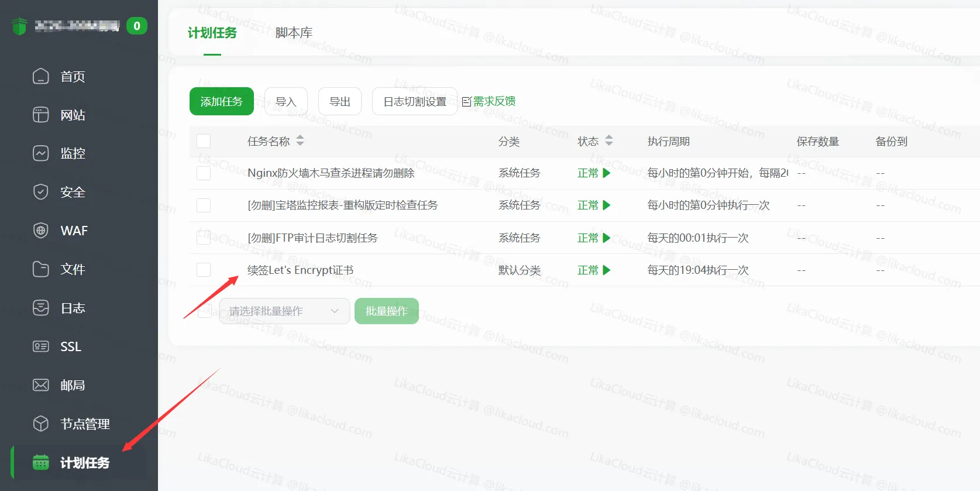Click the 安全 shield icon
980x491 pixels.
[41, 192]
